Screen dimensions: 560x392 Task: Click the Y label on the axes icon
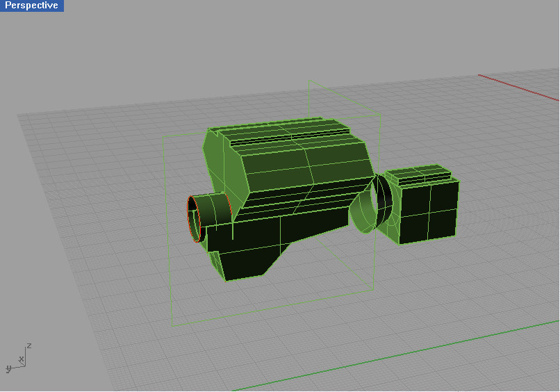(x=8, y=368)
